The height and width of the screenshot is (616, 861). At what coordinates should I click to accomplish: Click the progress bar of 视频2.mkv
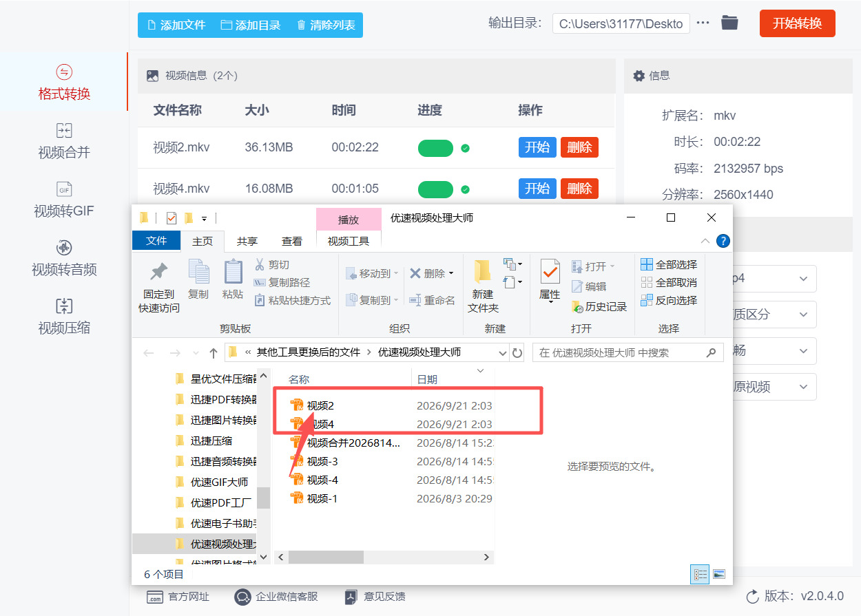(435, 148)
